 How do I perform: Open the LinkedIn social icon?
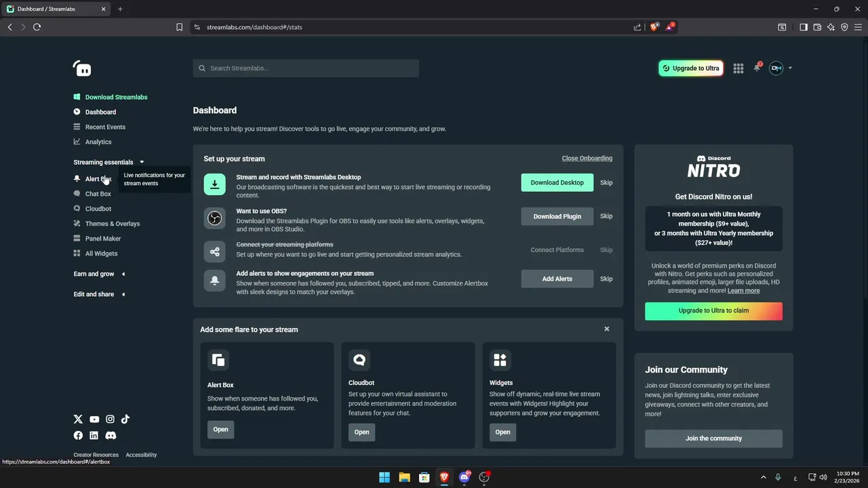(x=94, y=435)
